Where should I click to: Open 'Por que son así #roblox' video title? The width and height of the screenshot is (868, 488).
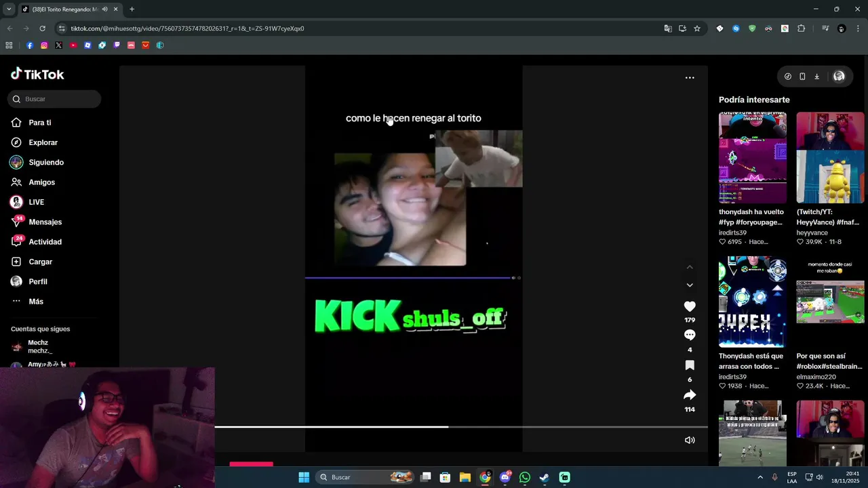coord(829,361)
